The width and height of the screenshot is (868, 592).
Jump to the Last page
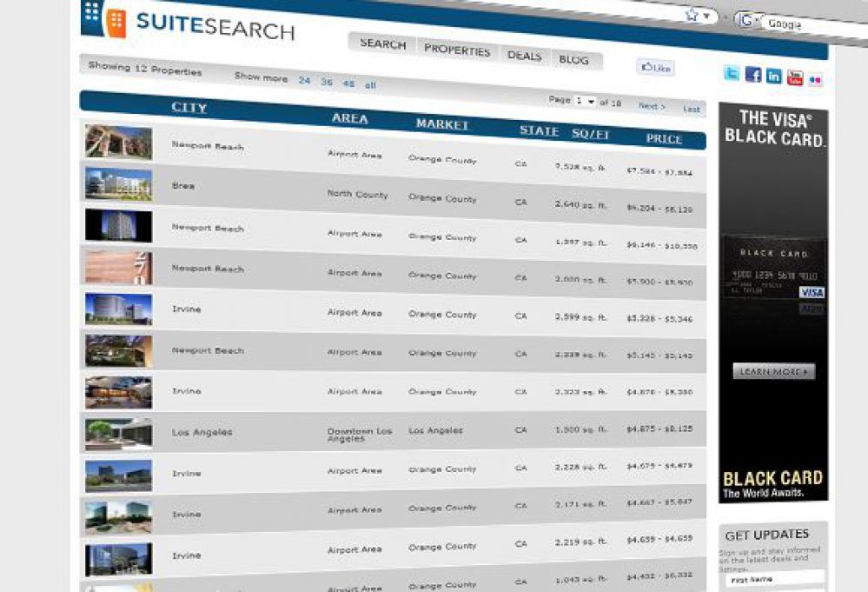coord(692,109)
